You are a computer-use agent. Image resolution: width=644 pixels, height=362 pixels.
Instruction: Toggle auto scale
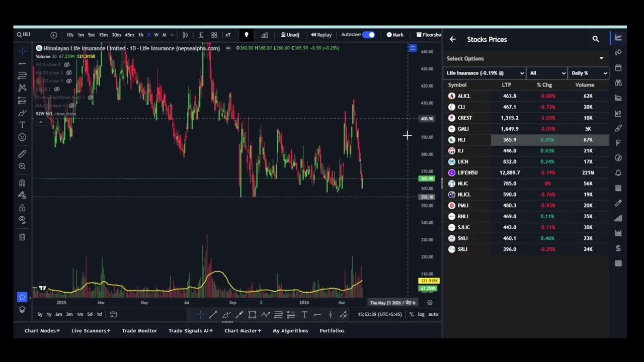433,314
